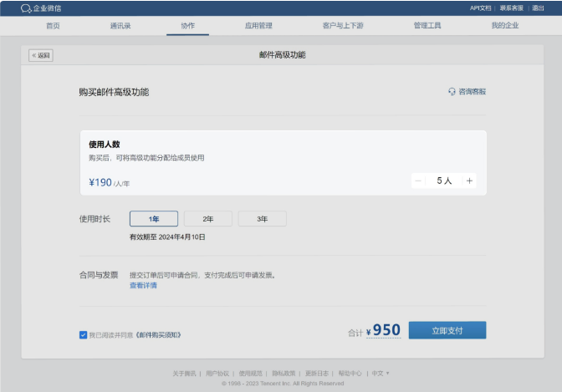Click 退出 to log out

pyautogui.click(x=538, y=8)
